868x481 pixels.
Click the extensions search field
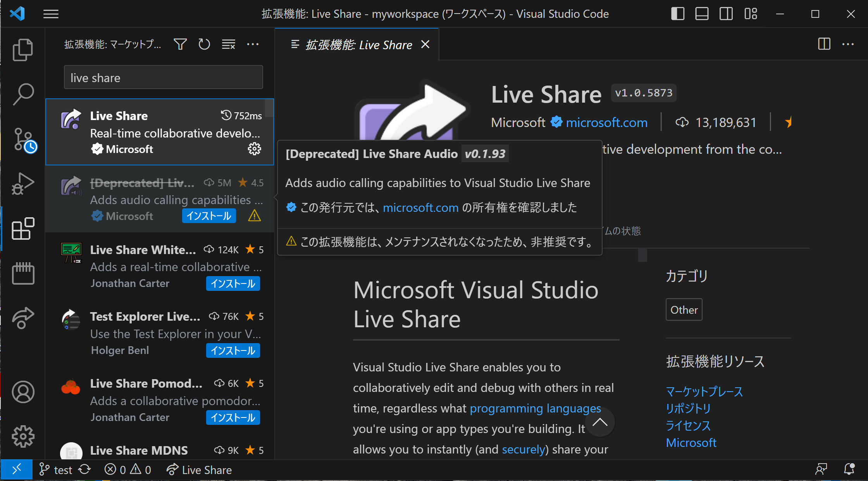pyautogui.click(x=164, y=77)
